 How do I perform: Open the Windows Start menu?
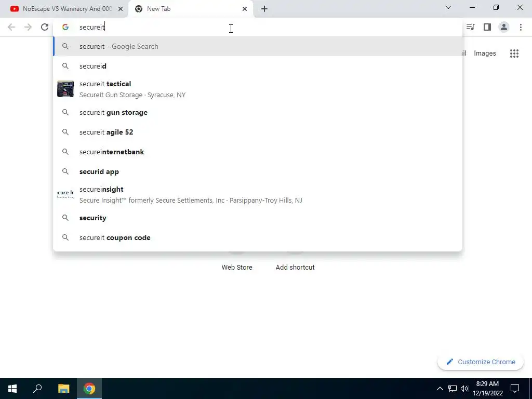tap(12, 389)
